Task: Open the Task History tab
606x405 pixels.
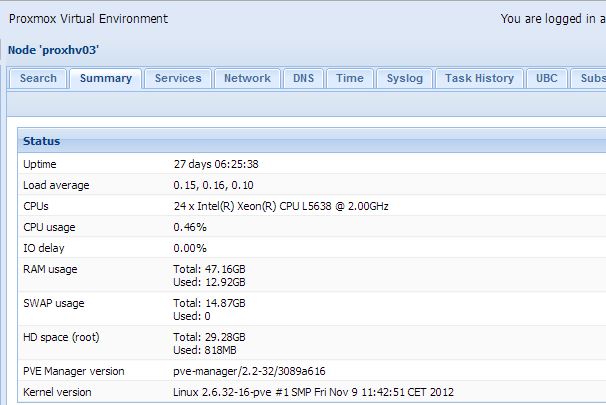Action: pyautogui.click(x=479, y=78)
